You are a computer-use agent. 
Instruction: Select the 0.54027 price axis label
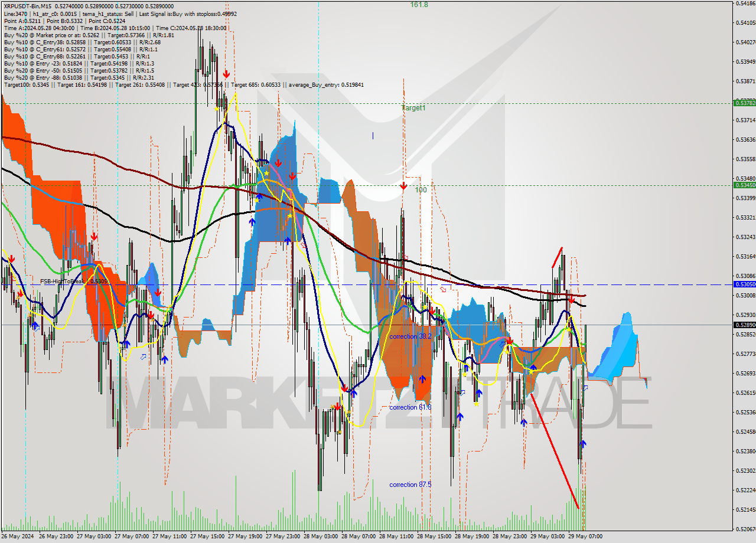[746, 42]
